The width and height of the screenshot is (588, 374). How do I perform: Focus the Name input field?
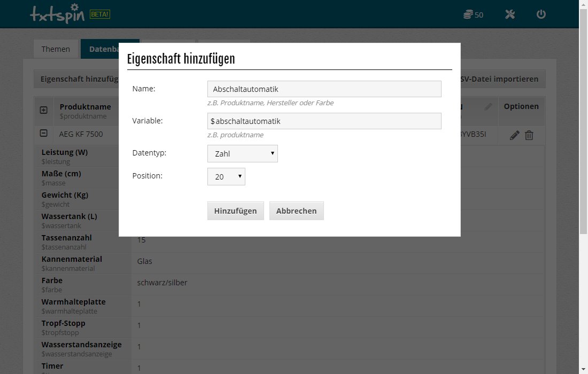coord(324,89)
